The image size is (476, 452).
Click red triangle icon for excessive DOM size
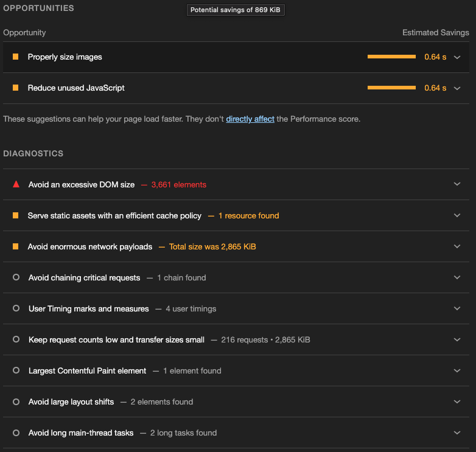point(16,184)
